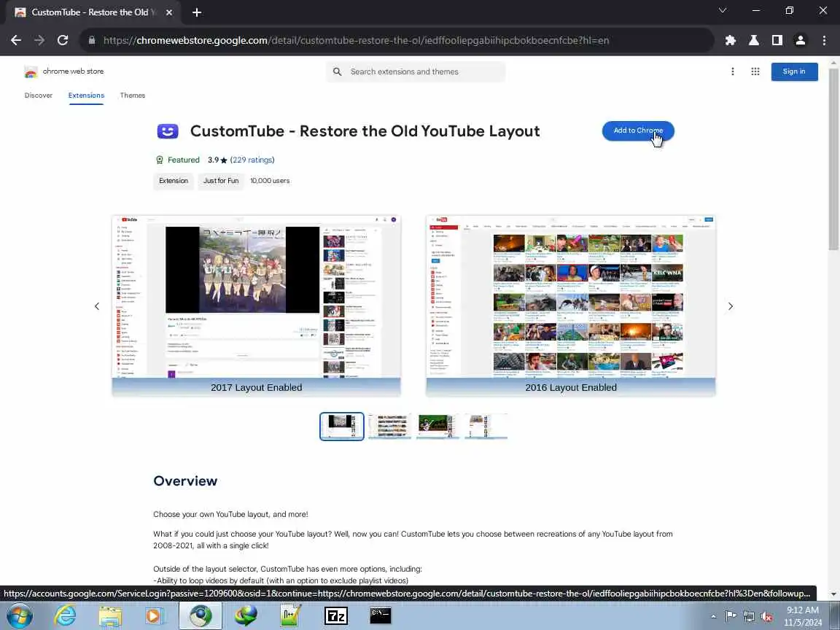The image size is (840, 630).
Task: Open the 7-Zip taskbar icon
Action: coord(336,616)
